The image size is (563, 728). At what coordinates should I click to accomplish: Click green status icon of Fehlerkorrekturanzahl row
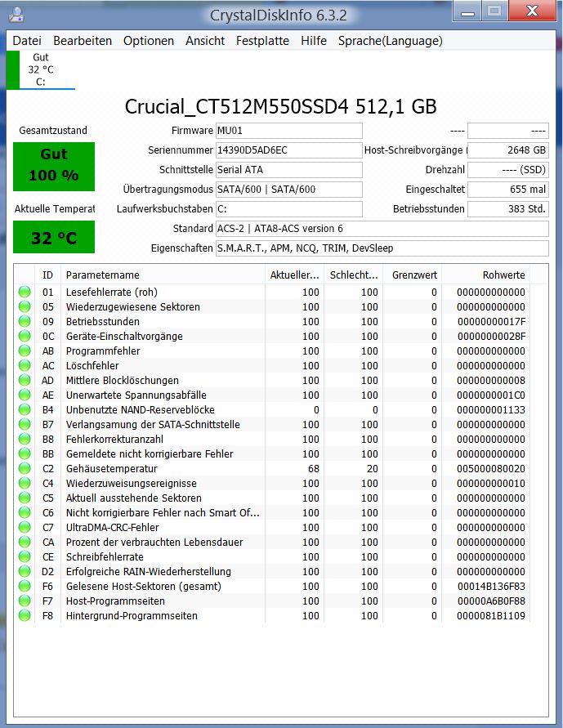click(x=25, y=439)
